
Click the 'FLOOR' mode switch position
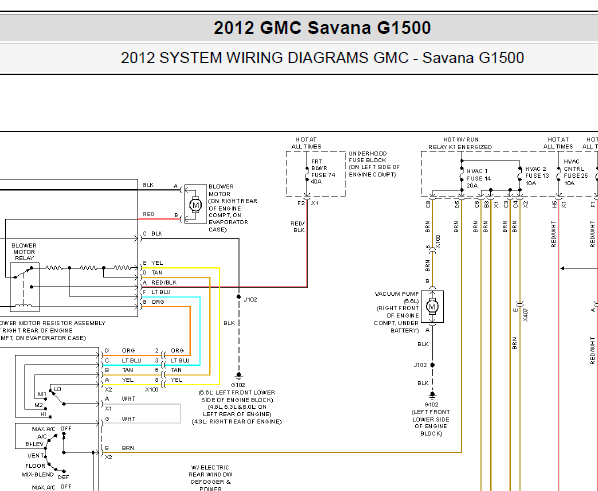35,465
